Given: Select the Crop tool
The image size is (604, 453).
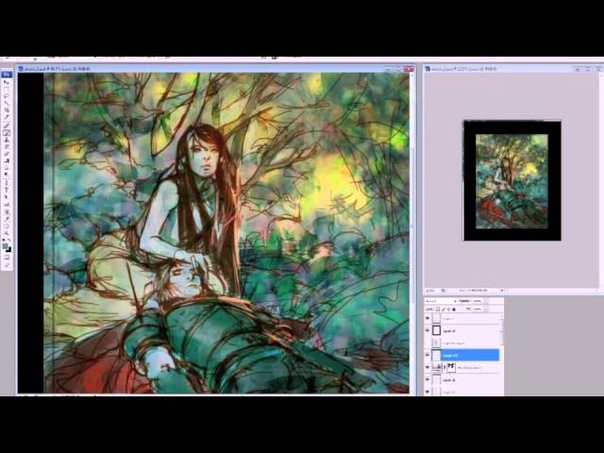Looking at the screenshot, I should [x=7, y=109].
